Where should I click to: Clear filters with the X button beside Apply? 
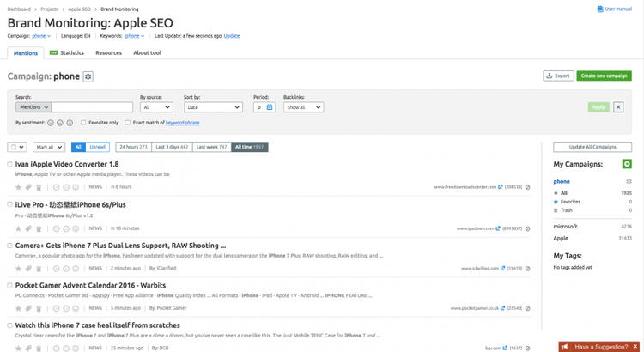[618, 107]
